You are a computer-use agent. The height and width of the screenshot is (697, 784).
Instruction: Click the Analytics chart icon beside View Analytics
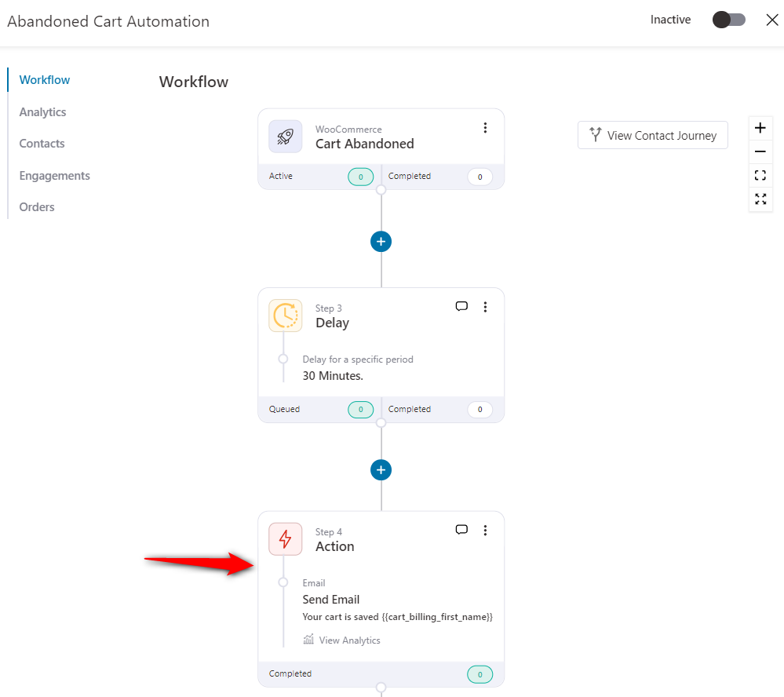point(308,640)
